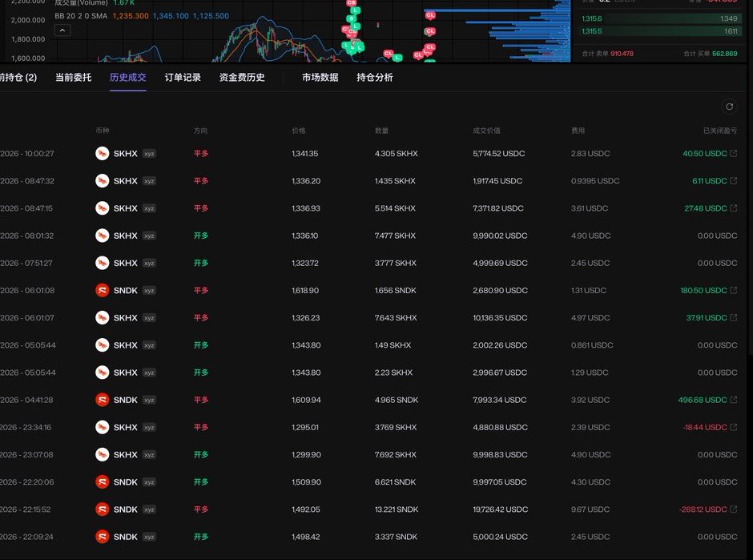Select order book price 1,315.5
Screen dimensions: 753x560
pos(592,31)
